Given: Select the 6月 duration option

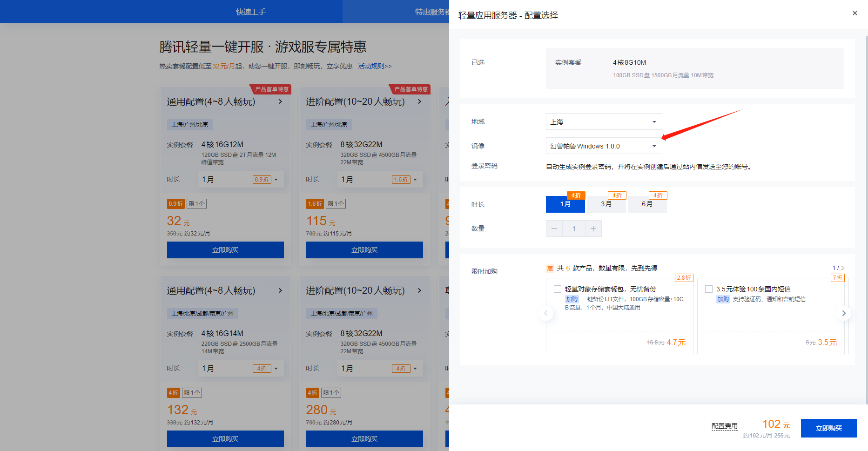Looking at the screenshot, I should pyautogui.click(x=647, y=204).
